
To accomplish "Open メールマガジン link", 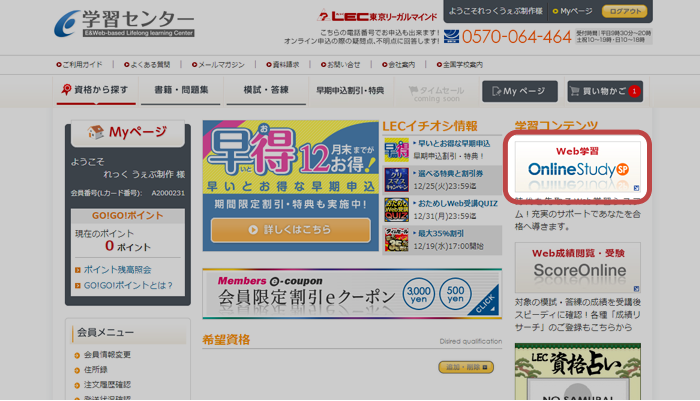I will click(x=218, y=65).
